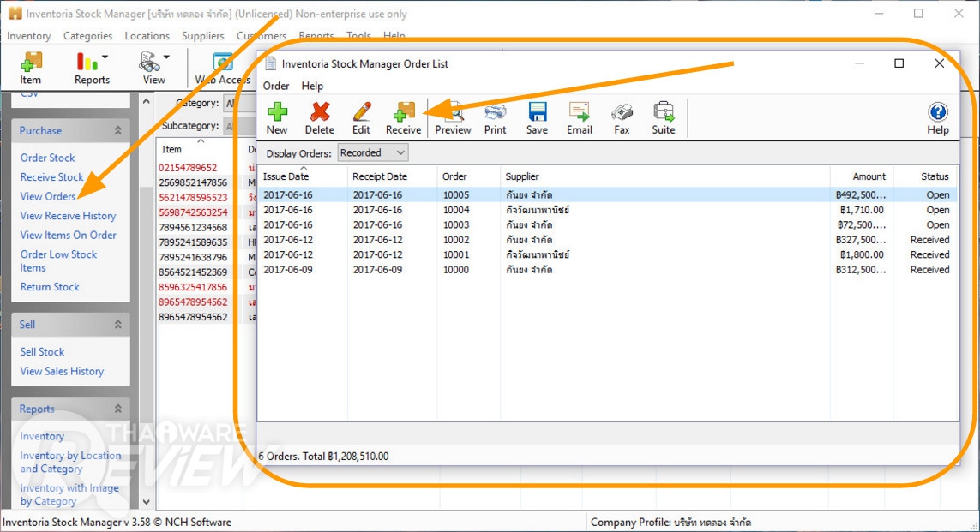The height and width of the screenshot is (532, 980).
Task: Click the View Items On Order link
Action: point(68,235)
